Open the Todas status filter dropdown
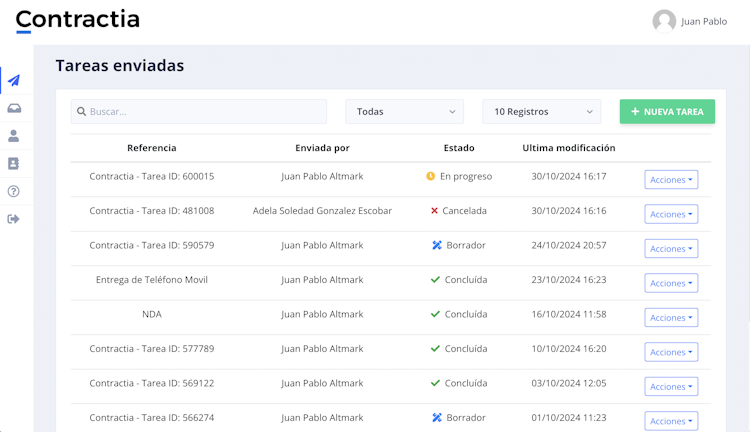750x432 pixels. click(404, 112)
